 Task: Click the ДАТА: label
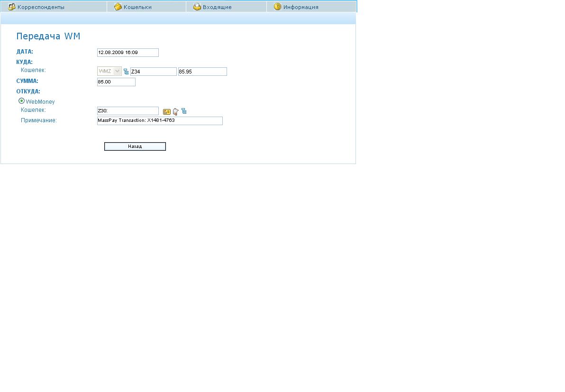coord(25,52)
